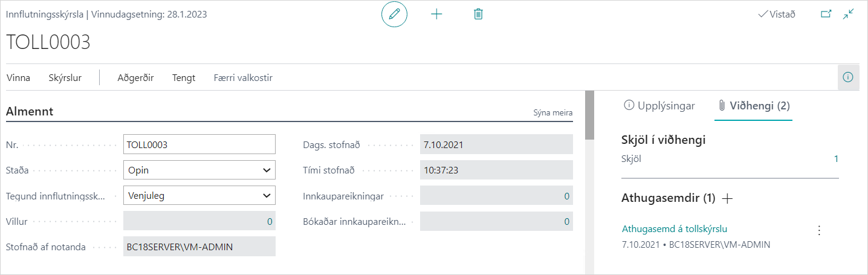Toggle the information FactBox pane icon

click(x=848, y=77)
